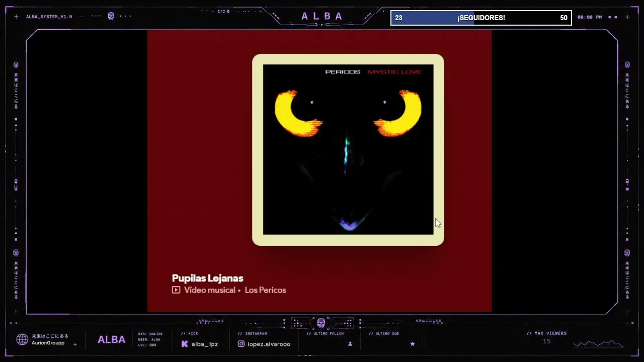Click the USER: ALBA status text

click(x=149, y=339)
